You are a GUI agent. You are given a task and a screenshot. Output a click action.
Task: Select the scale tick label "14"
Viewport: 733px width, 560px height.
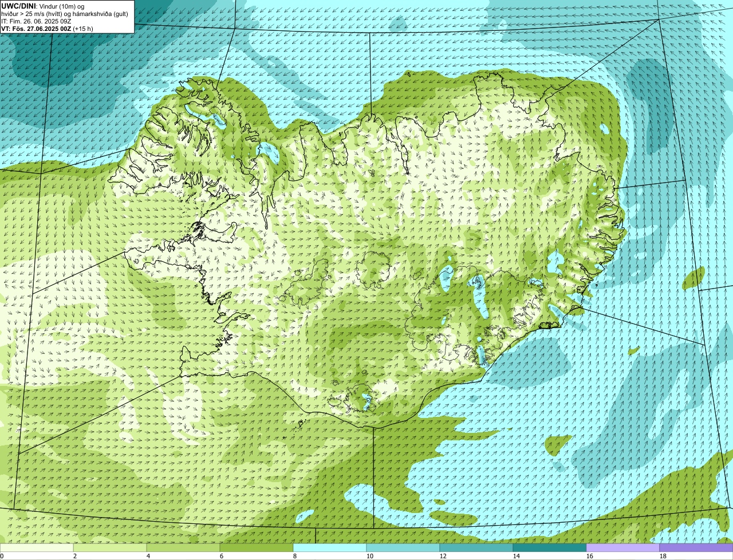tap(516, 556)
